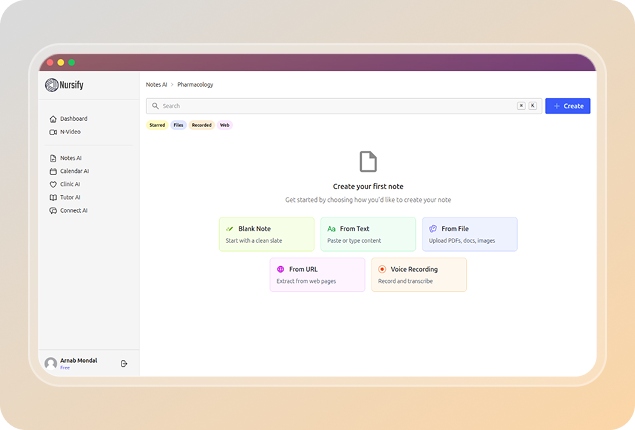The image size is (635, 430).
Task: Toggle the Files filter chip
Action: coord(178,125)
